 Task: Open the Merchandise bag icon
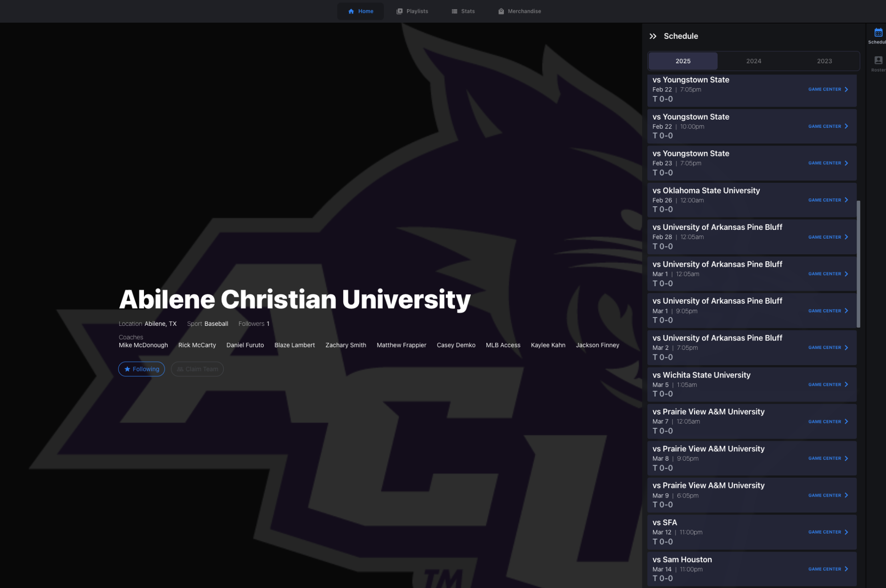click(501, 11)
